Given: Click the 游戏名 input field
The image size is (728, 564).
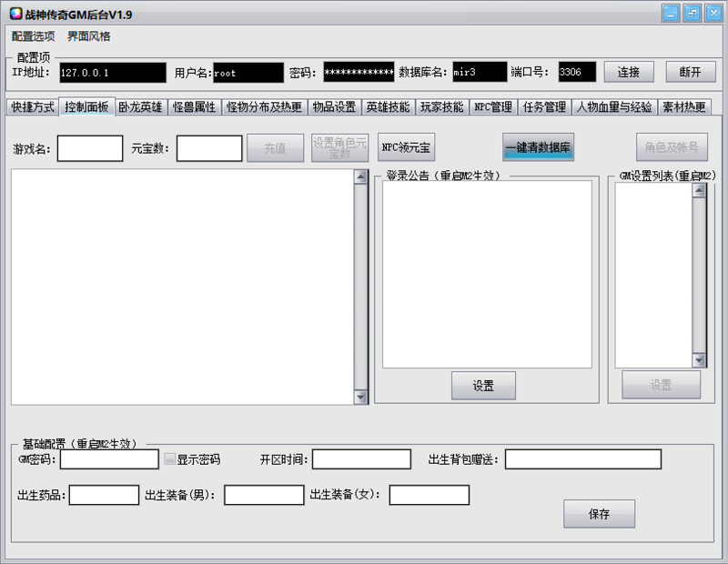Looking at the screenshot, I should pyautogui.click(x=90, y=148).
